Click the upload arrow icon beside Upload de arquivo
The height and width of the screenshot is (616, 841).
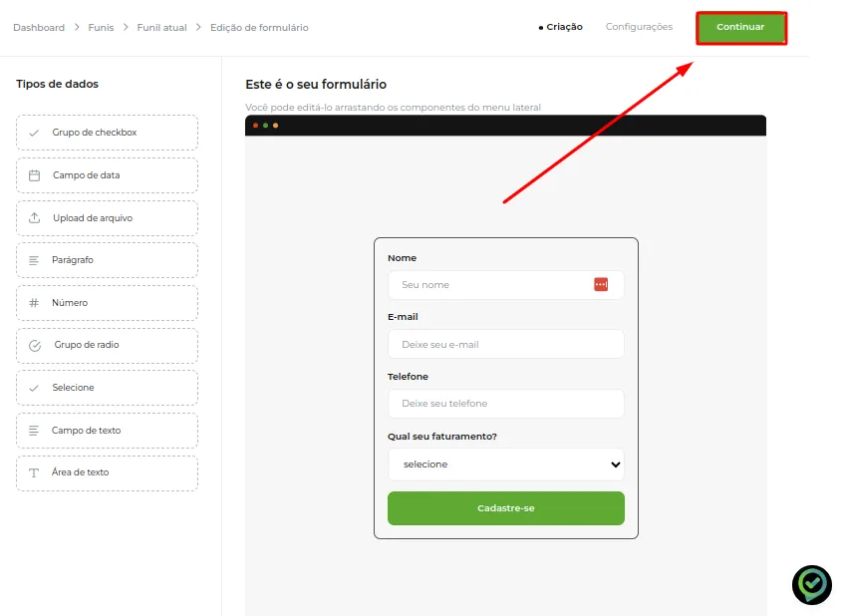(34, 218)
